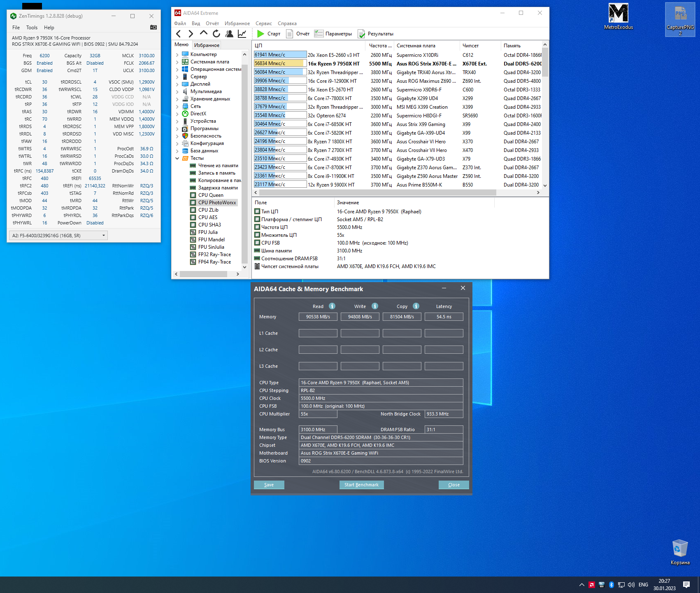Click the info icon next to Copy
Image resolution: width=700 pixels, height=593 pixels.
416,306
